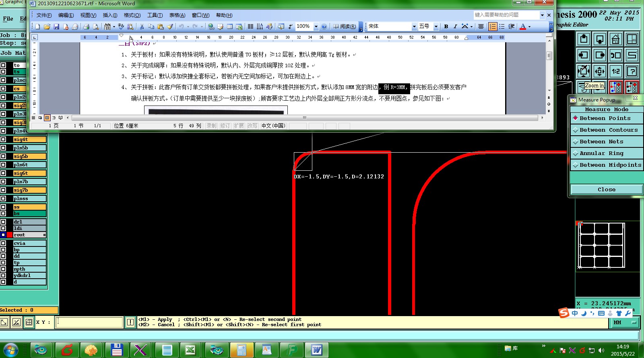Toggle the checkbox for layer cvia
The image size is (644, 358).
click(3, 243)
